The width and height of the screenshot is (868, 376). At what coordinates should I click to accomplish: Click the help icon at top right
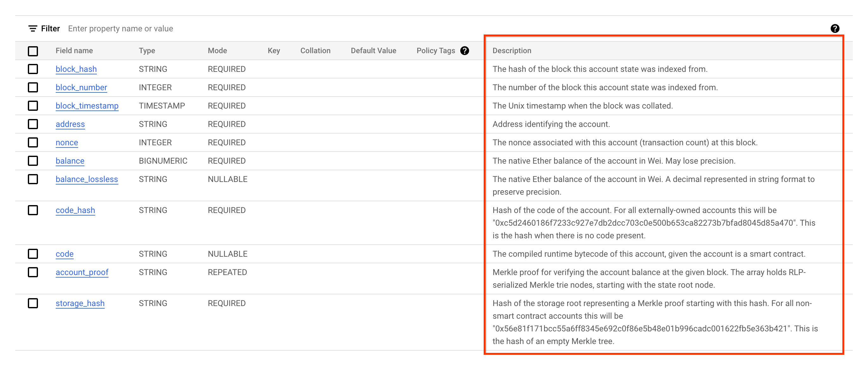click(835, 29)
